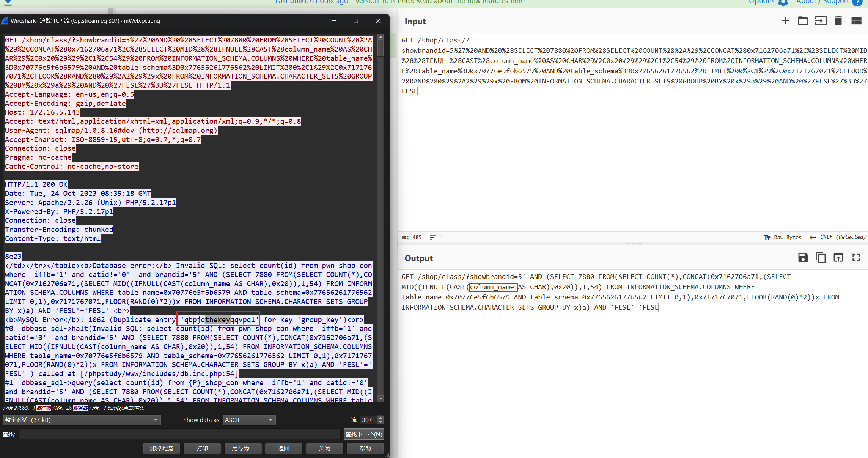The height and width of the screenshot is (458, 868).
Task: Open the Options settings link
Action: [762, 2]
